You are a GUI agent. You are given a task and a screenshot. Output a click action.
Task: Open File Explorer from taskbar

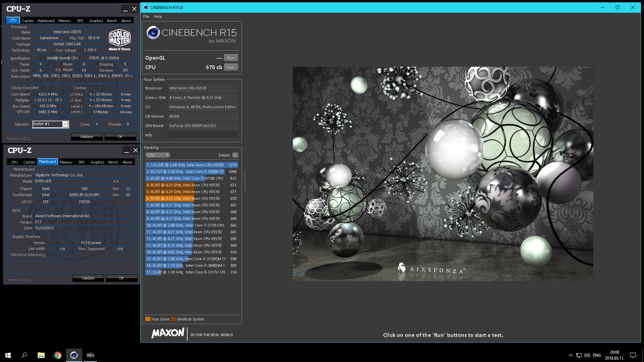[x=41, y=355]
